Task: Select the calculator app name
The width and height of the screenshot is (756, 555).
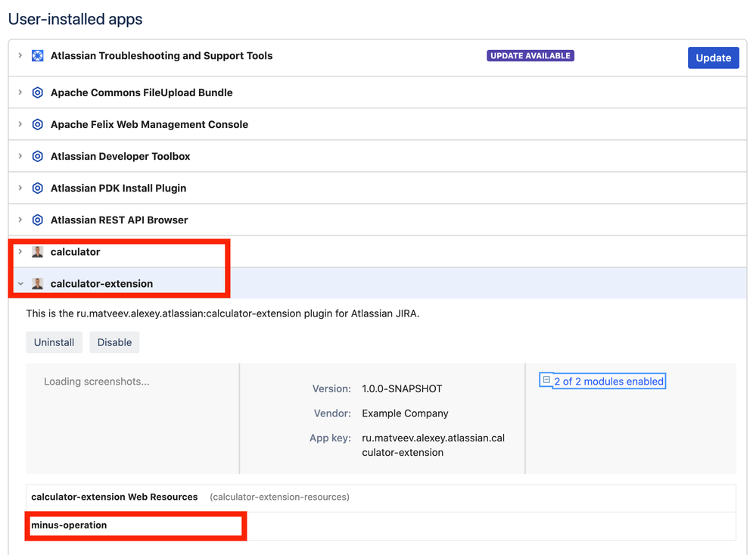Action: (x=75, y=252)
